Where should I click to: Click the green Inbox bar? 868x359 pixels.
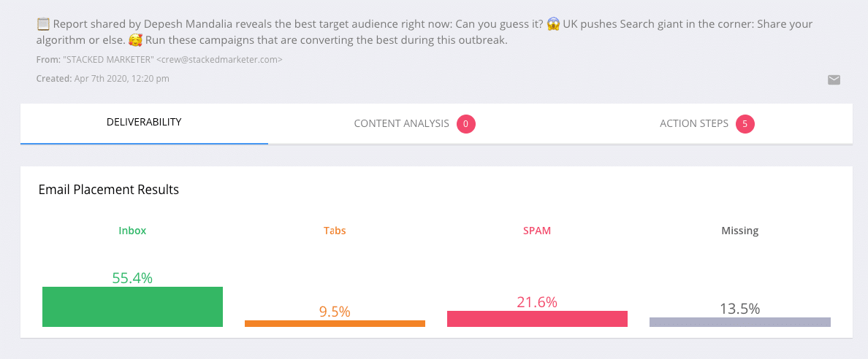pyautogui.click(x=132, y=306)
